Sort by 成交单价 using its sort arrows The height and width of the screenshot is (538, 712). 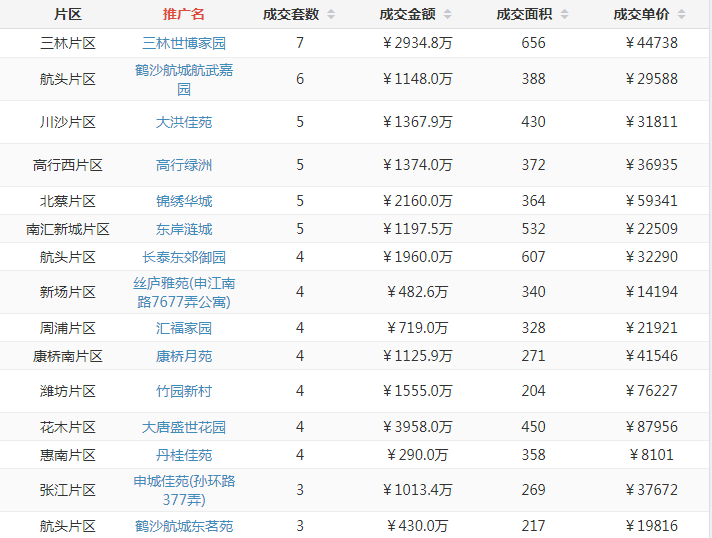click(x=682, y=14)
